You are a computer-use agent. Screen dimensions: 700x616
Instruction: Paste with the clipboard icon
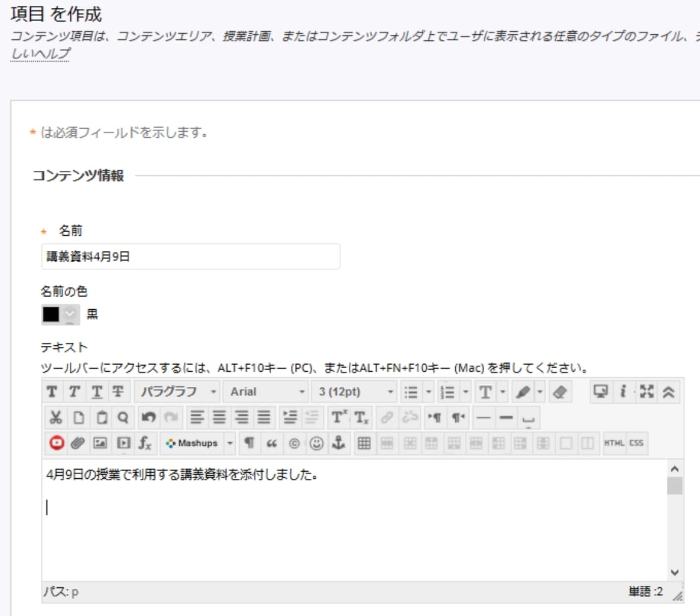coord(102,417)
